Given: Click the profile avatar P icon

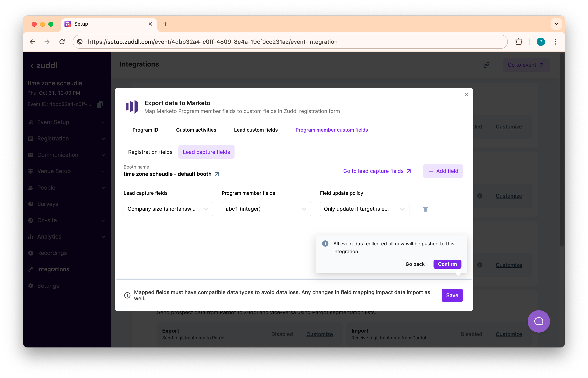Looking at the screenshot, I should 541,42.
